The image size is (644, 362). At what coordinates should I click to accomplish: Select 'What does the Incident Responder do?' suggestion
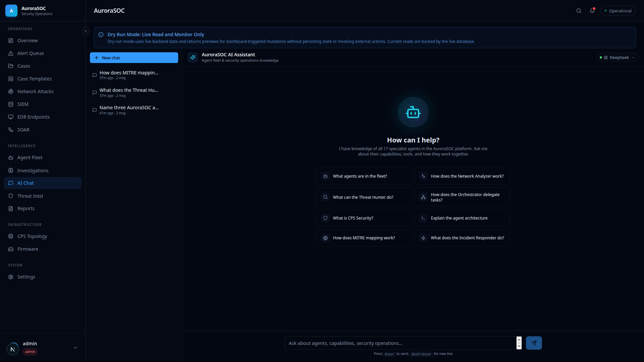tap(462, 238)
